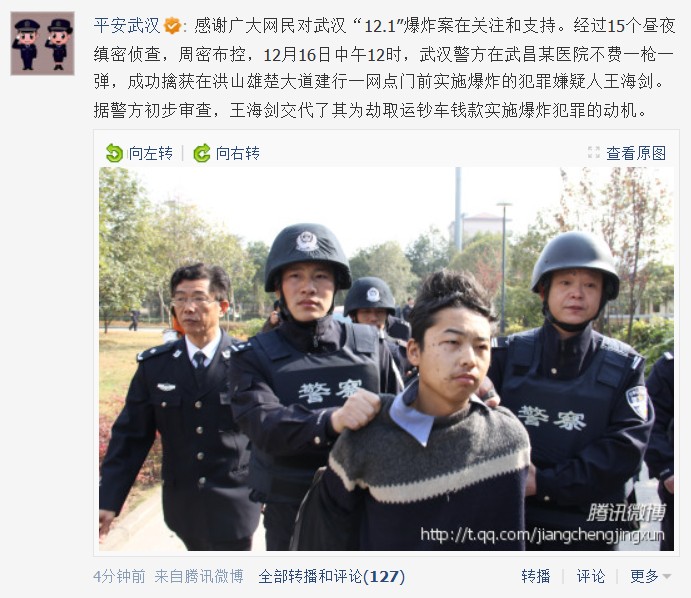This screenshot has width=691, height=598.
Task: Click 向右转 to rotate image right
Action: click(x=238, y=153)
